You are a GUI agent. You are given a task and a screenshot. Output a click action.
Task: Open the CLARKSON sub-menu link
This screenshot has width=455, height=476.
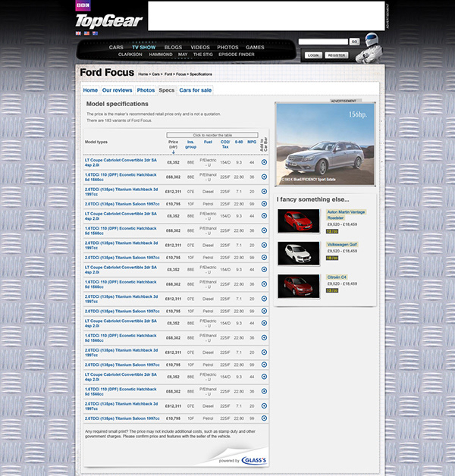click(130, 55)
